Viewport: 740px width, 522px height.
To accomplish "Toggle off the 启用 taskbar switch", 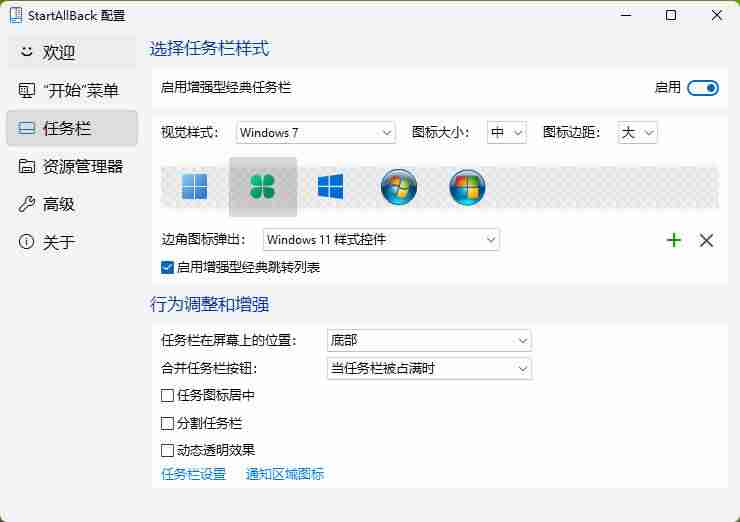I will [703, 88].
